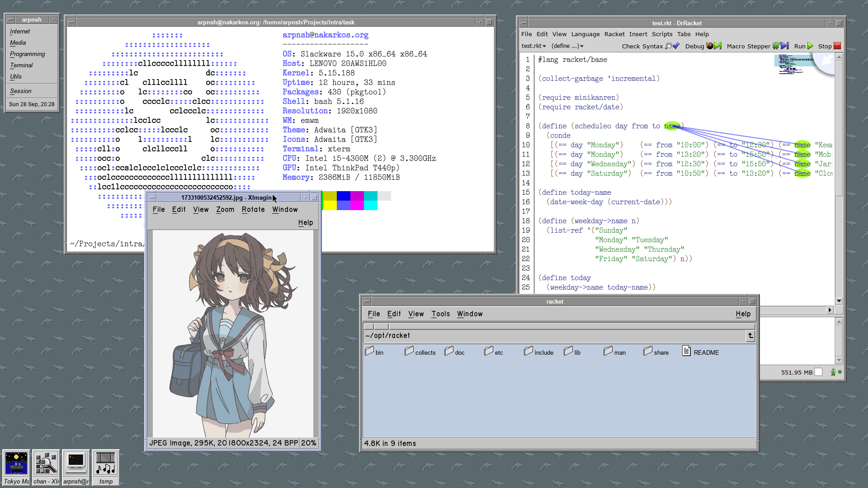The width and height of the screenshot is (868, 488).
Task: Click Session in the arpnsh panel
Action: [21, 91]
